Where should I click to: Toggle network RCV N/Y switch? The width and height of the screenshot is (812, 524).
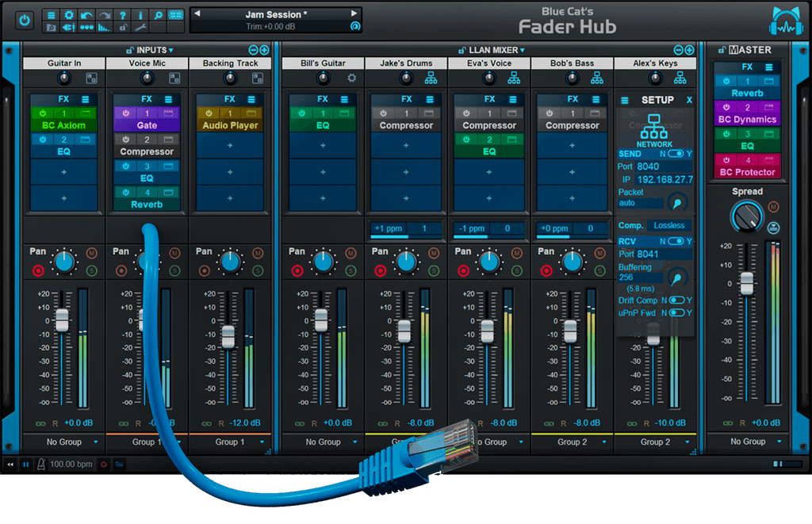[676, 241]
